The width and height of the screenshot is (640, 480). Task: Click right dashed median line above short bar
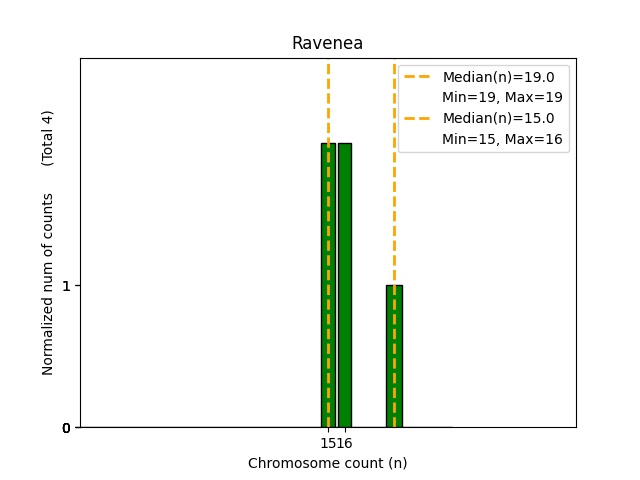[x=394, y=200]
